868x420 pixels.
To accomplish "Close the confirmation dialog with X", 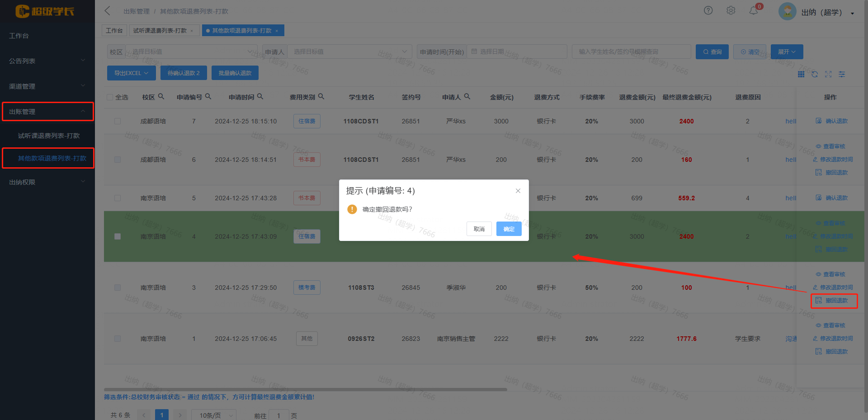I will (x=518, y=191).
